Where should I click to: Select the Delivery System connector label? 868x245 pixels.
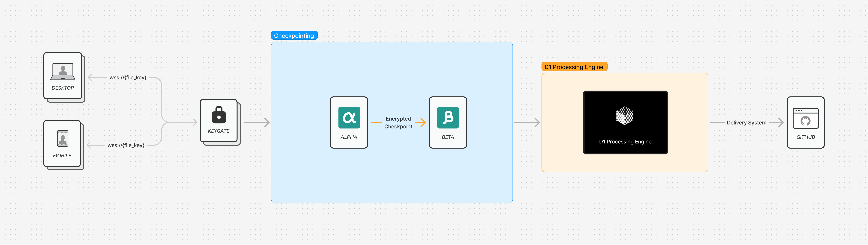(x=746, y=123)
